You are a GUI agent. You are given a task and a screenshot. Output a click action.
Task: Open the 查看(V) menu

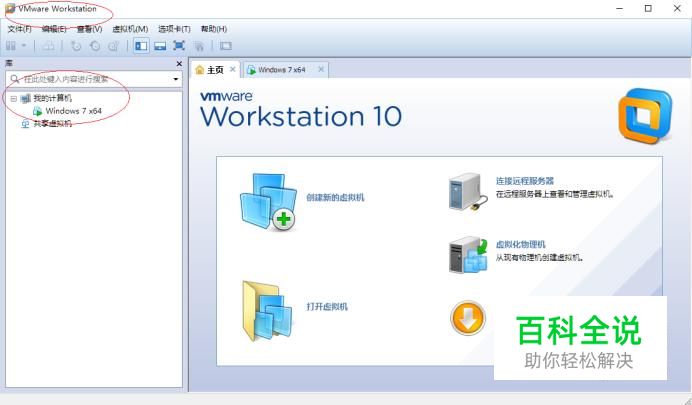89,29
